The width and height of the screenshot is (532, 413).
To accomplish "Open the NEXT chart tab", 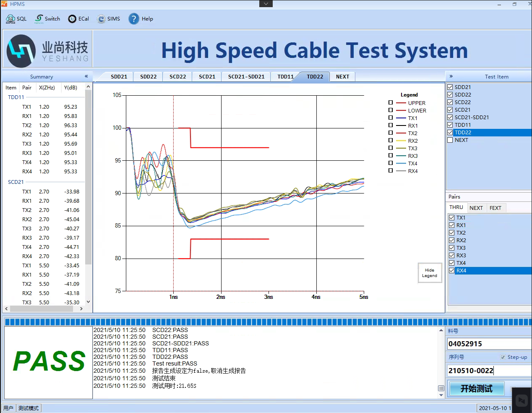I will point(342,77).
